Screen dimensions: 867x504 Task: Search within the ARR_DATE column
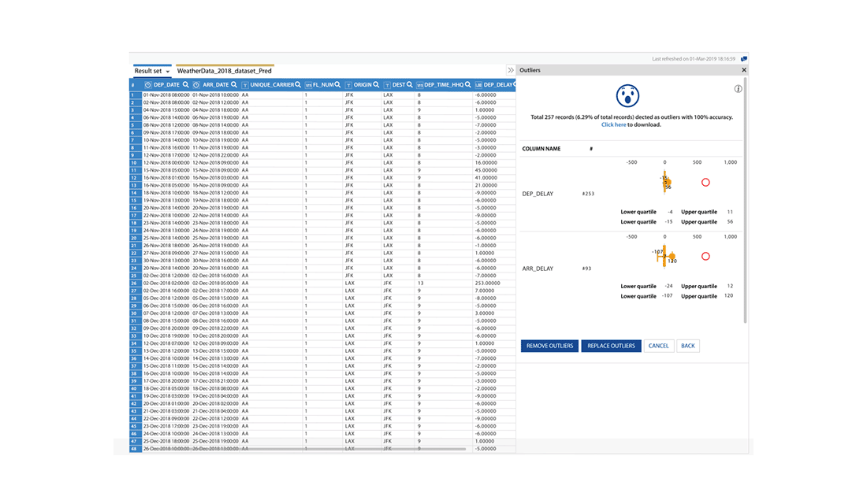point(234,84)
